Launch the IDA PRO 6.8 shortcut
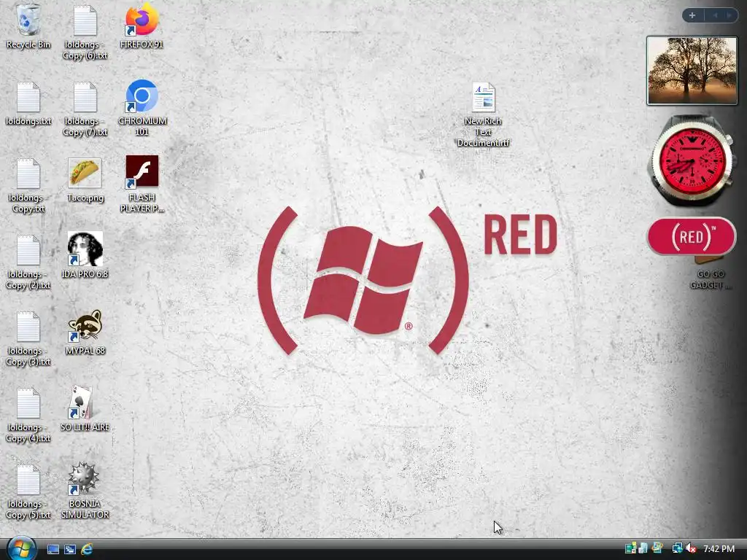747x560 pixels. tap(85, 255)
